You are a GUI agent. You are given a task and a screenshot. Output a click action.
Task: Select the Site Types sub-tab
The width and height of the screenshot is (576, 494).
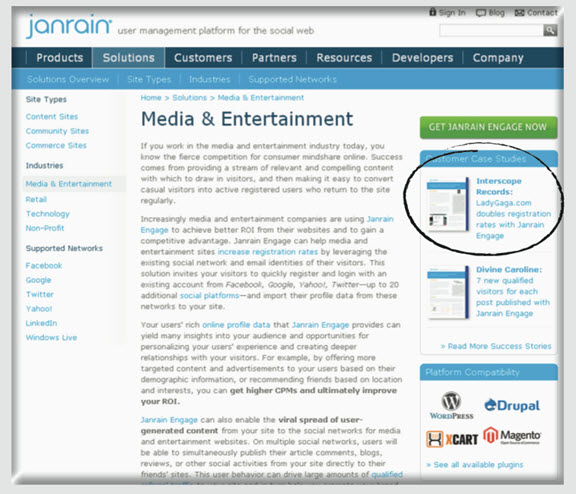pyautogui.click(x=149, y=79)
